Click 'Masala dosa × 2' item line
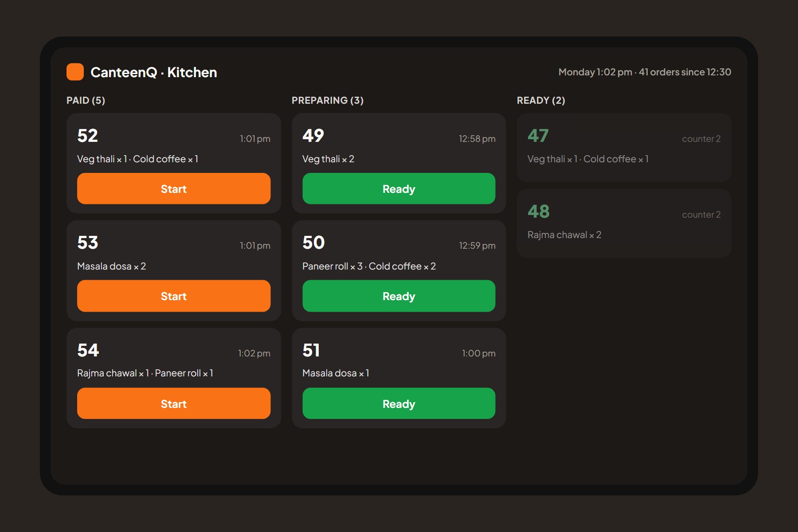The height and width of the screenshot is (532, 798). click(111, 266)
